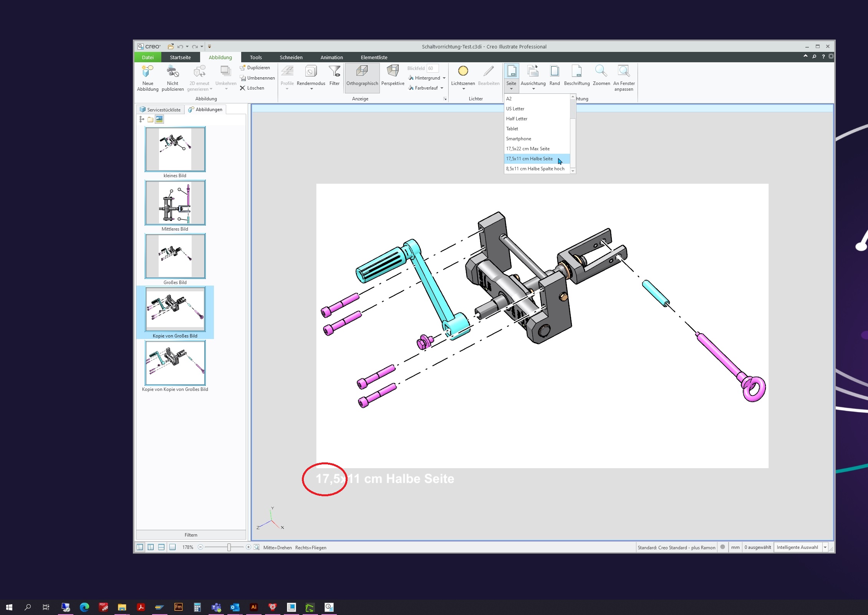This screenshot has width=868, height=615.
Task: Open the Lichtszenen tool
Action: pos(463,77)
